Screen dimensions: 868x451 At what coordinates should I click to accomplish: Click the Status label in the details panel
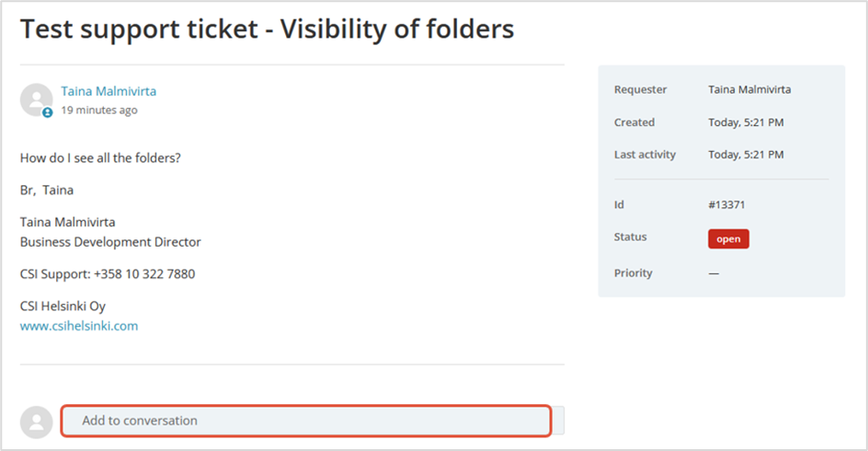631,237
